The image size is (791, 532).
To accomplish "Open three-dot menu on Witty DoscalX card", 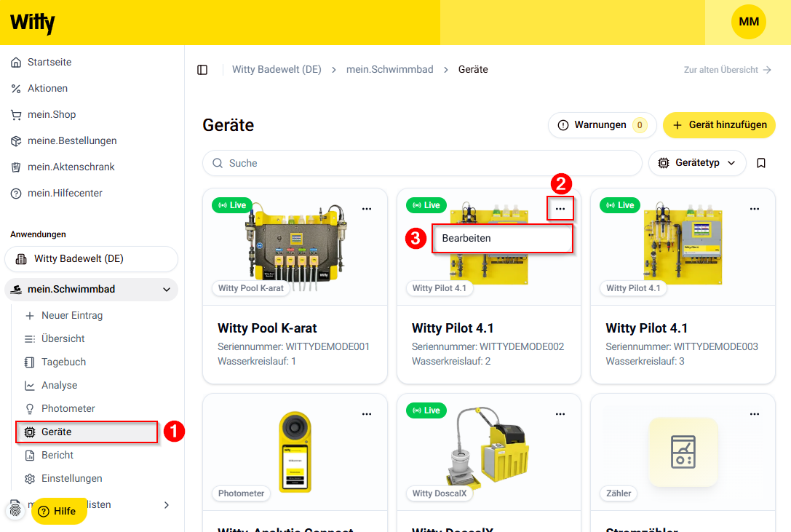I will [x=560, y=414].
